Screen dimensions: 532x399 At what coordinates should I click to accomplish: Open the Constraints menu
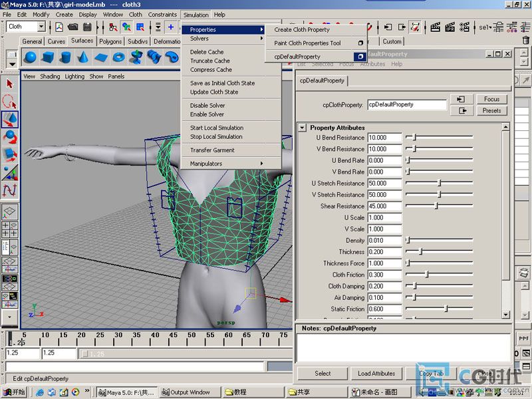[162, 15]
